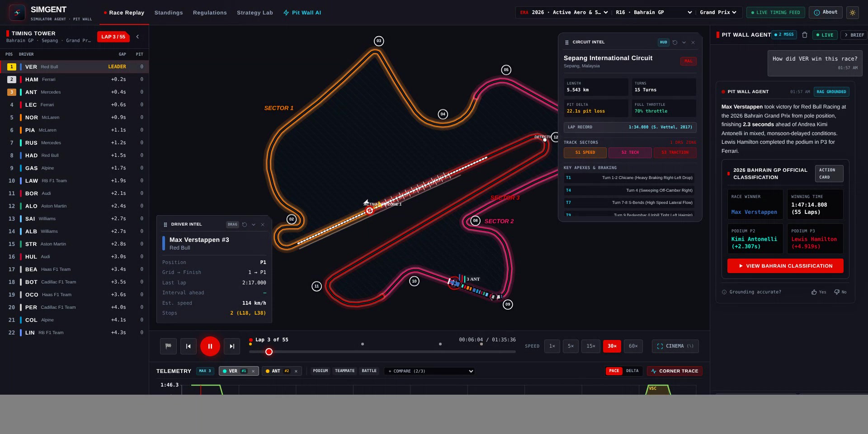Switch telemetry to PACE view
Viewport: 868px width, 434px height.
point(614,371)
